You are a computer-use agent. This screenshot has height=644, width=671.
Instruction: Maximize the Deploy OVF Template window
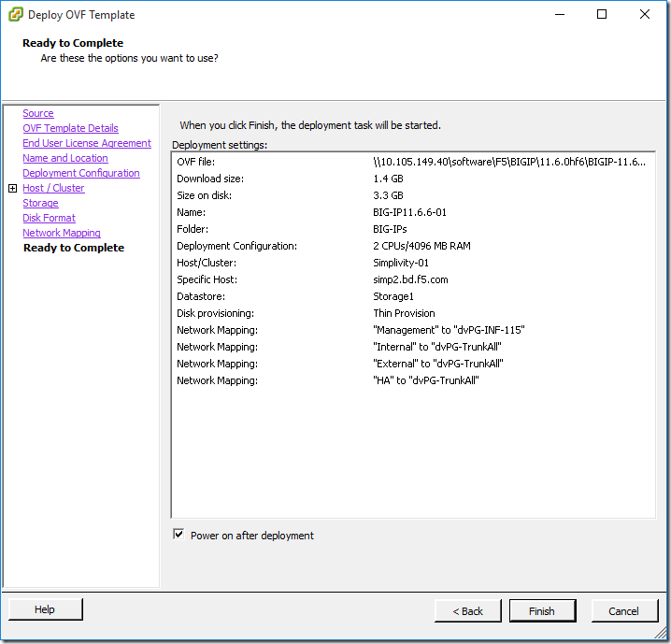click(602, 14)
